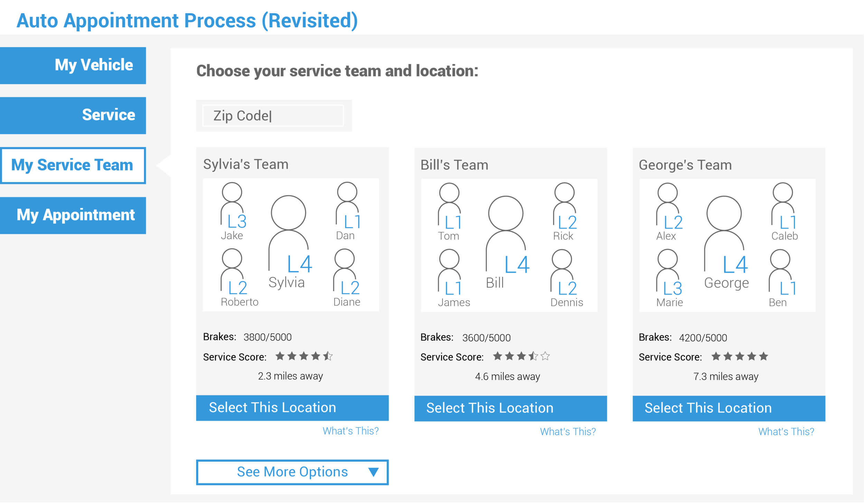Open What's This under Bill's Team
Image resolution: width=864 pixels, height=504 pixels.
[x=568, y=431]
